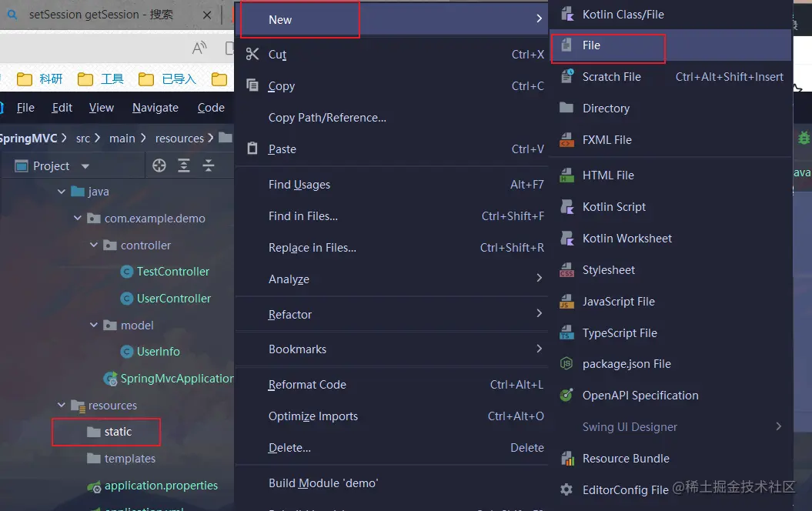The width and height of the screenshot is (812, 511).
Task: Collapse the resources folder
Action: 62,405
